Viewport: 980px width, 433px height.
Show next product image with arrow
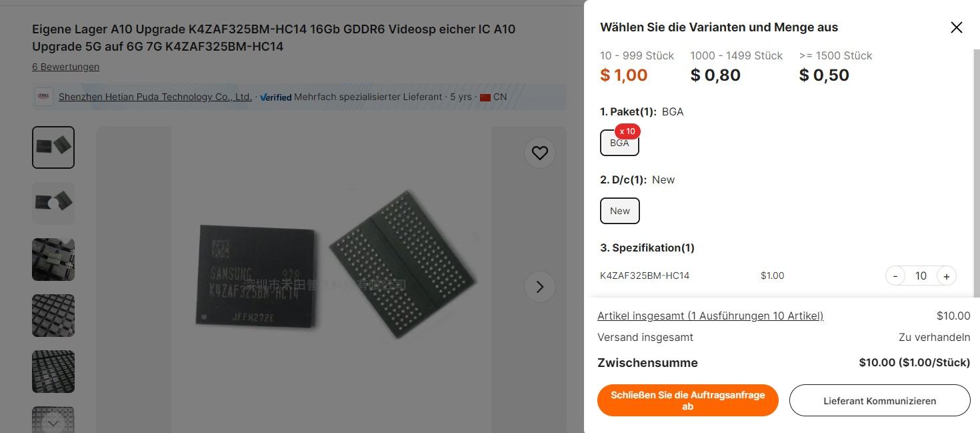539,287
